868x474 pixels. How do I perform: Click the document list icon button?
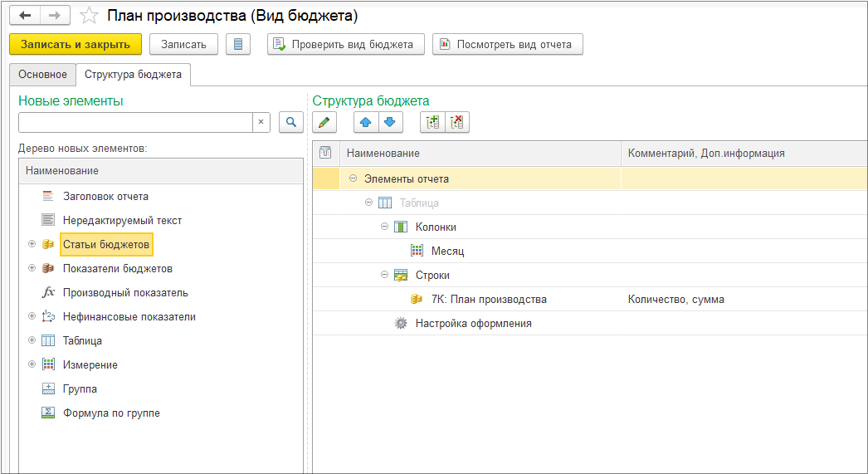pos(238,44)
